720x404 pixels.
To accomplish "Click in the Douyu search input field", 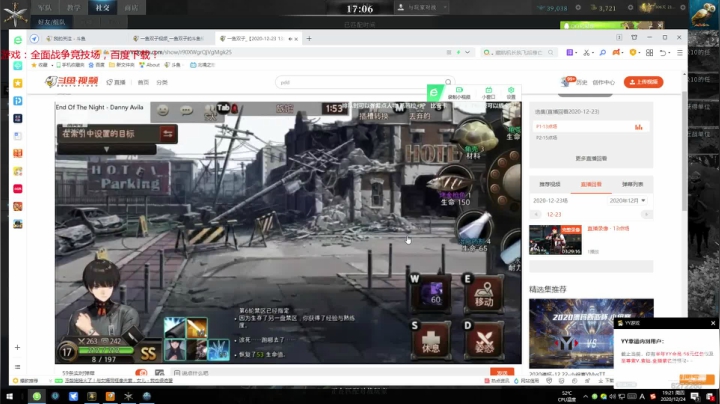I will (360, 82).
